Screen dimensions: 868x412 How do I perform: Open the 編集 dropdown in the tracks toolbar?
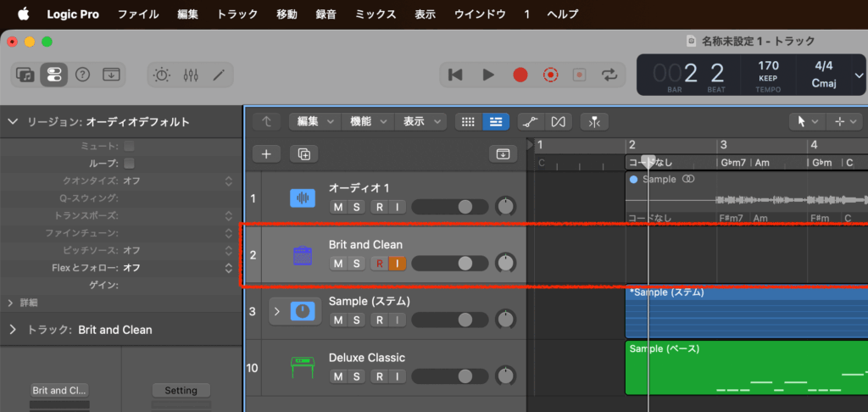(x=315, y=122)
